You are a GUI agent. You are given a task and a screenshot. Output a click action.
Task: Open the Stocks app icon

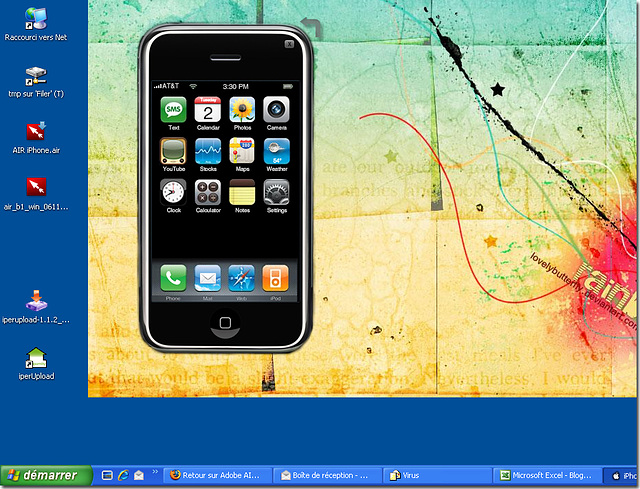tap(208, 151)
